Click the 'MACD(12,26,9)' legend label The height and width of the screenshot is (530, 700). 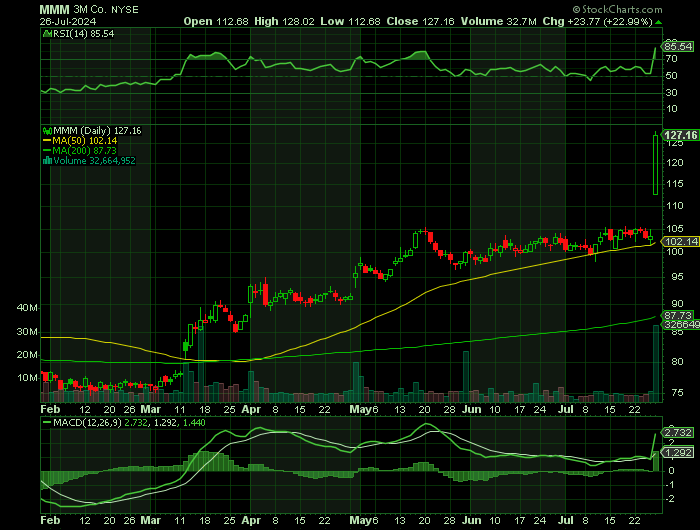pos(87,422)
